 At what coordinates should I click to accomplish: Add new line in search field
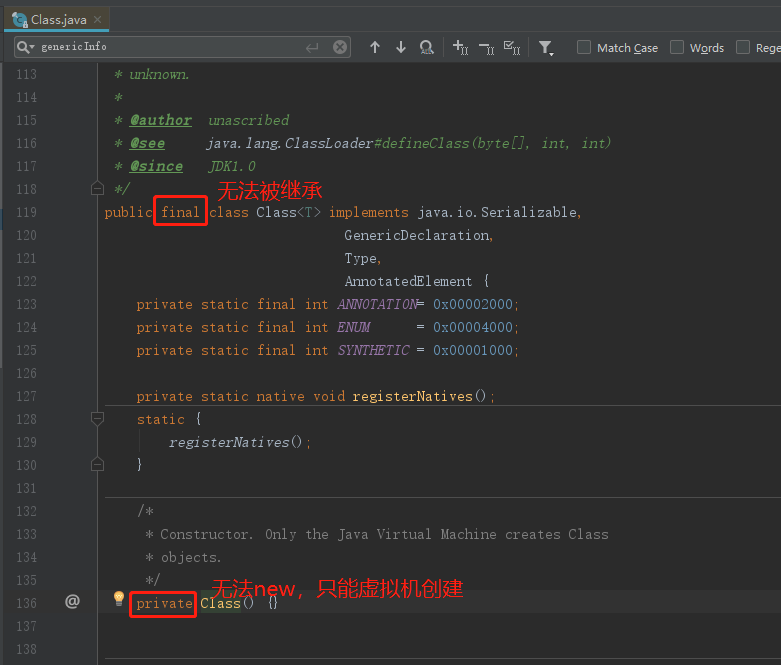point(312,47)
